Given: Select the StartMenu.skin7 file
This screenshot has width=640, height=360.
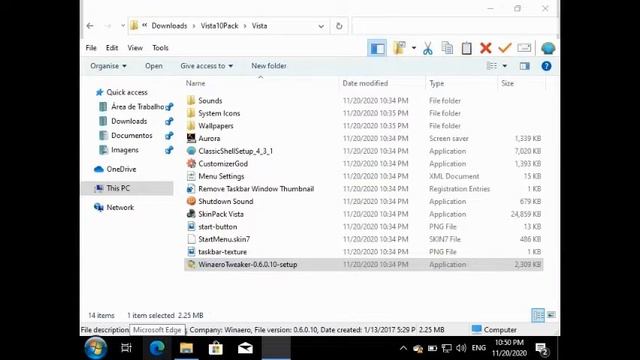Looking at the screenshot, I should click(x=224, y=240).
